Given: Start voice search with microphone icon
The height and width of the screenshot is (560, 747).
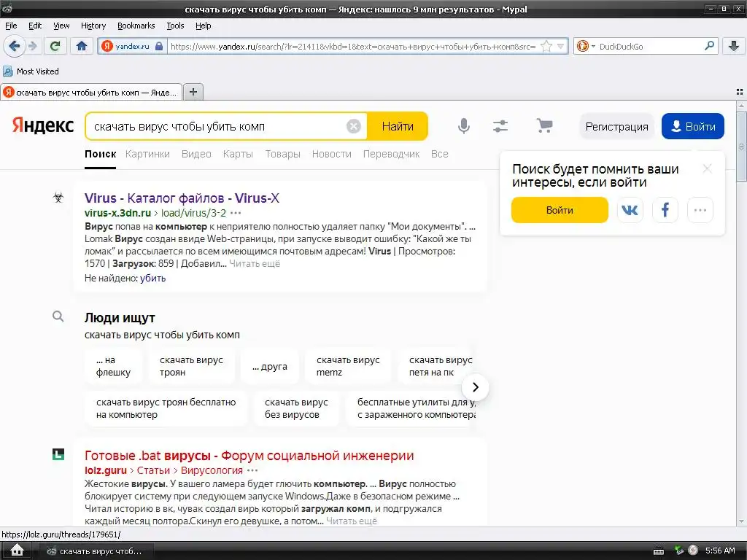Looking at the screenshot, I should (463, 126).
